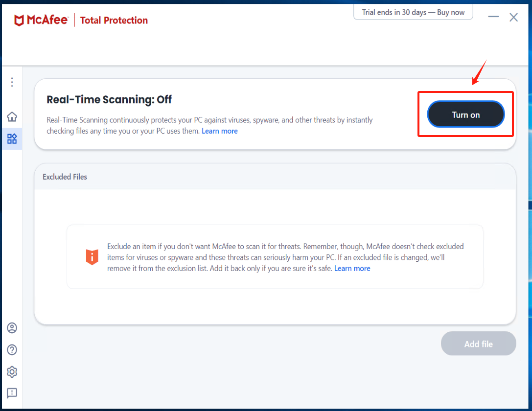
Task: Click the Excluded Files header
Action: pos(65,177)
